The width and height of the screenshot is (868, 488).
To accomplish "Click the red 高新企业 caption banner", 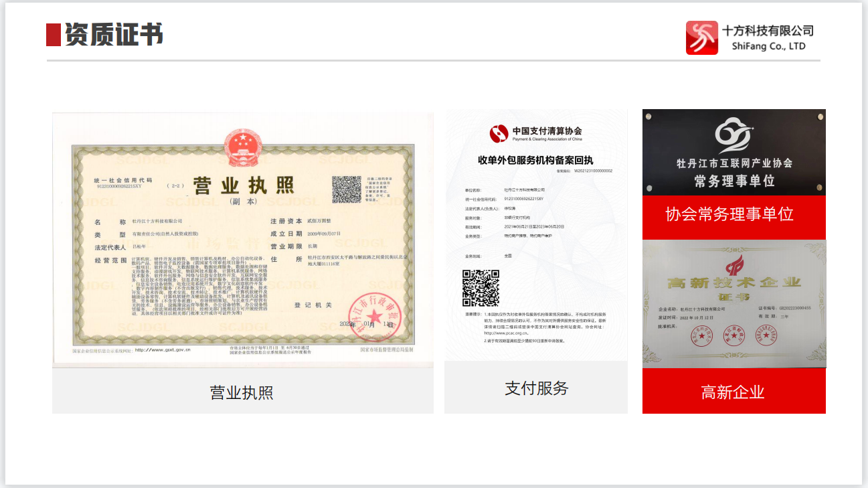I will click(733, 392).
